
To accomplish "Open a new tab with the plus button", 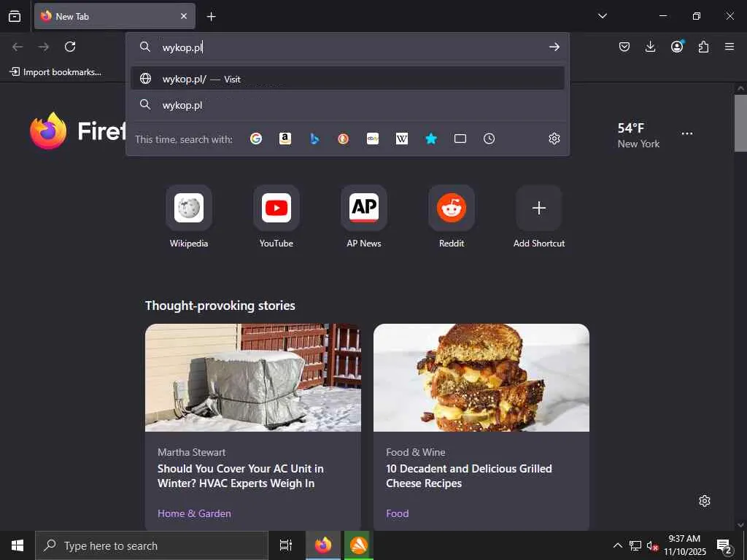I will pyautogui.click(x=211, y=17).
